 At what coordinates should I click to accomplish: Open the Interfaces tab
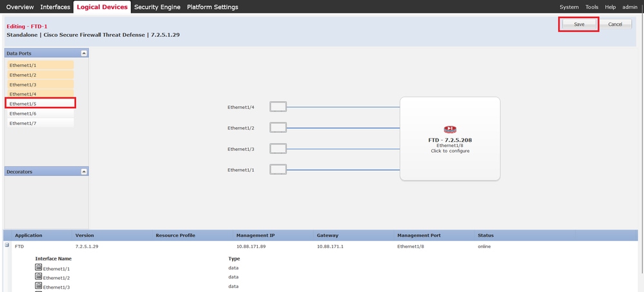pos(55,7)
